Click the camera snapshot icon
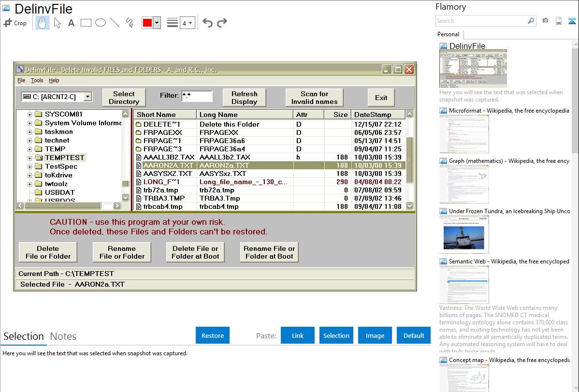 pyautogui.click(x=545, y=21)
